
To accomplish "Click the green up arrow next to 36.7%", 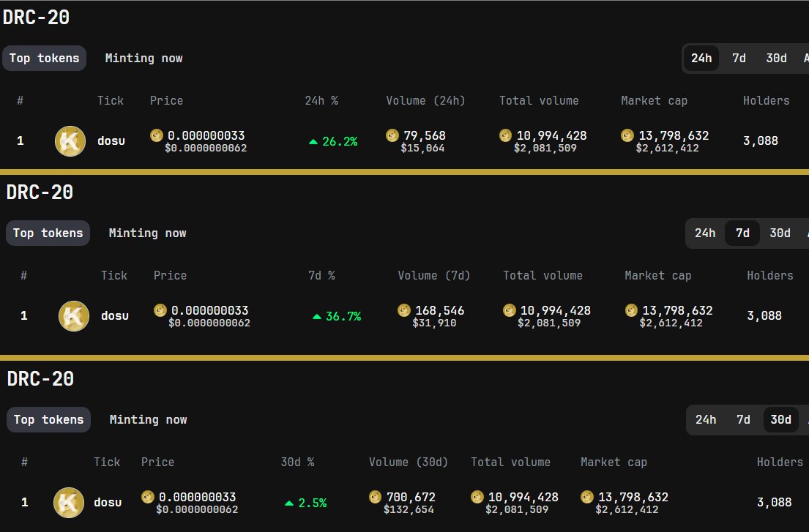I will (317, 317).
